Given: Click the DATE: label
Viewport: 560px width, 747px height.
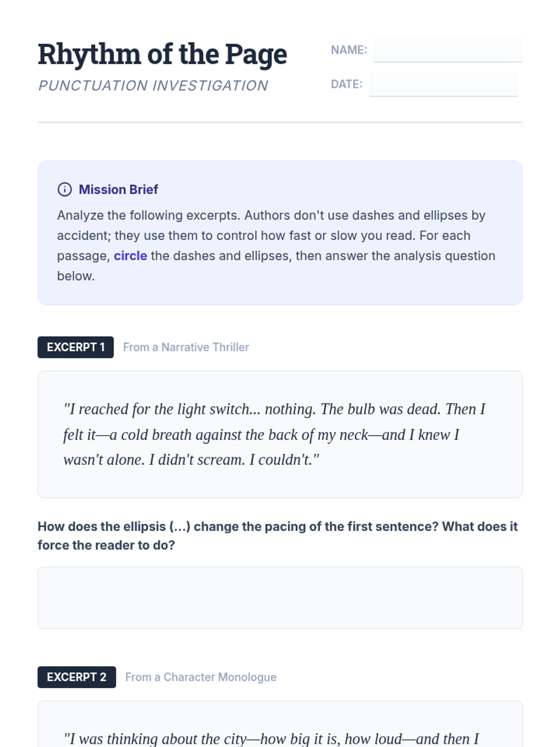Looking at the screenshot, I should pos(346,85).
